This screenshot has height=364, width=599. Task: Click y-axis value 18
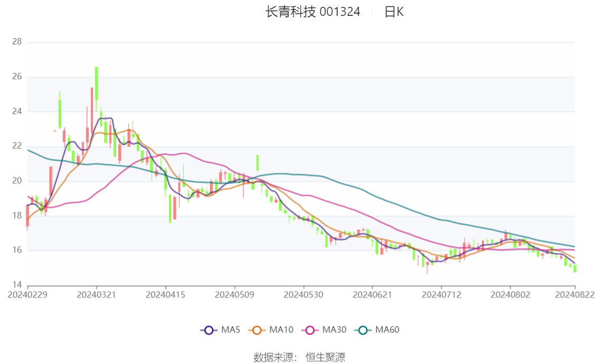point(17,216)
